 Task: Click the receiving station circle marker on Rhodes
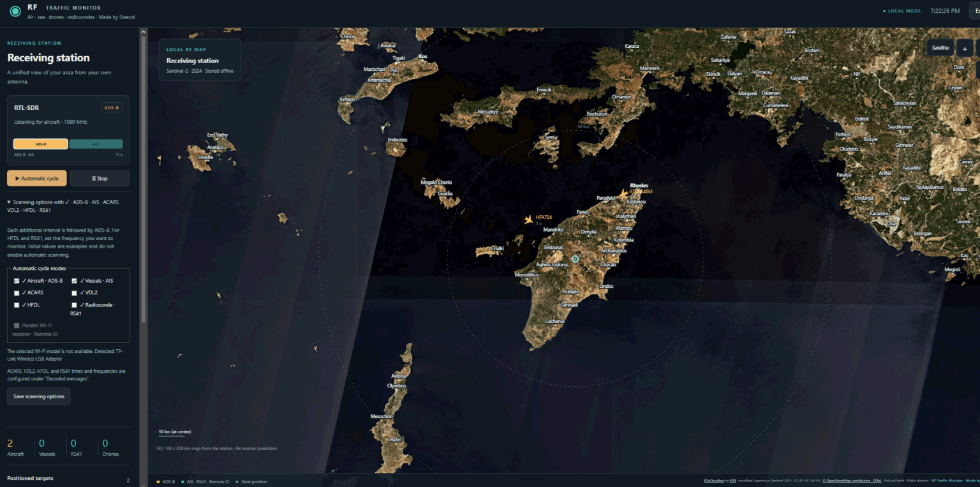pos(575,258)
